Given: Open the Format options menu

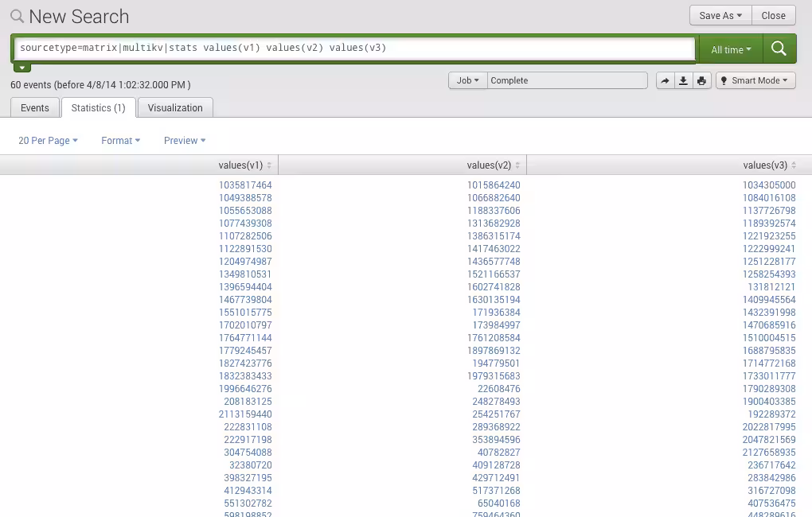Looking at the screenshot, I should coord(119,140).
